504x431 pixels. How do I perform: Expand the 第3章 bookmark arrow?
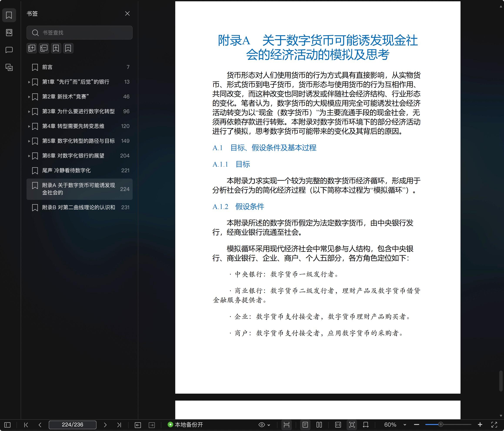click(29, 112)
